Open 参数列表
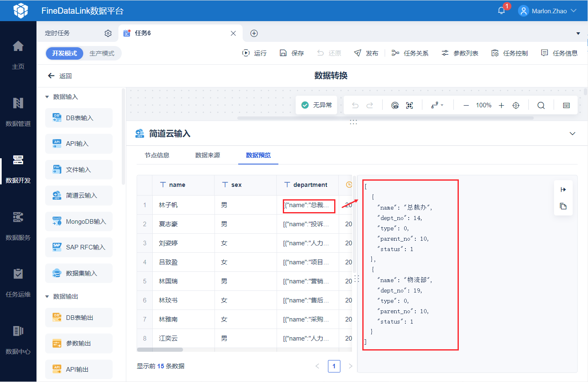588x382 pixels. (x=460, y=53)
